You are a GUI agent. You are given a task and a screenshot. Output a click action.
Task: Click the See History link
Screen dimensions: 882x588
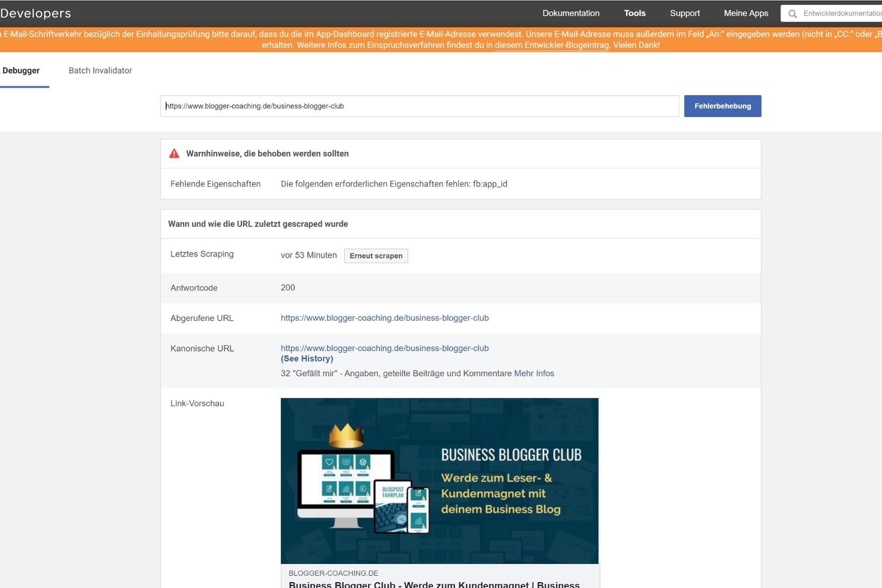coord(307,359)
